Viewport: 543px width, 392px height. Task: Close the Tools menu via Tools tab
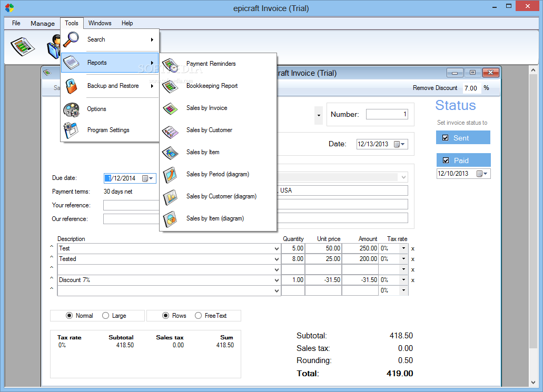pos(72,23)
